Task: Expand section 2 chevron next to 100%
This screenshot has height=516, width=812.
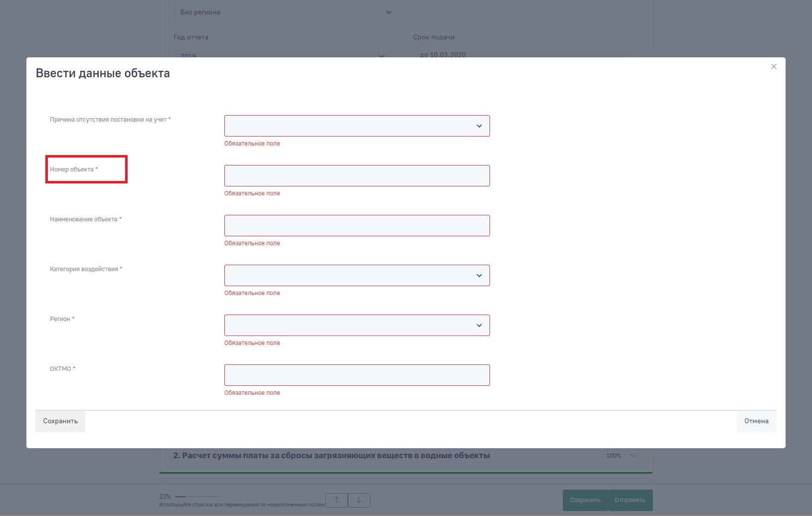Action: point(634,456)
